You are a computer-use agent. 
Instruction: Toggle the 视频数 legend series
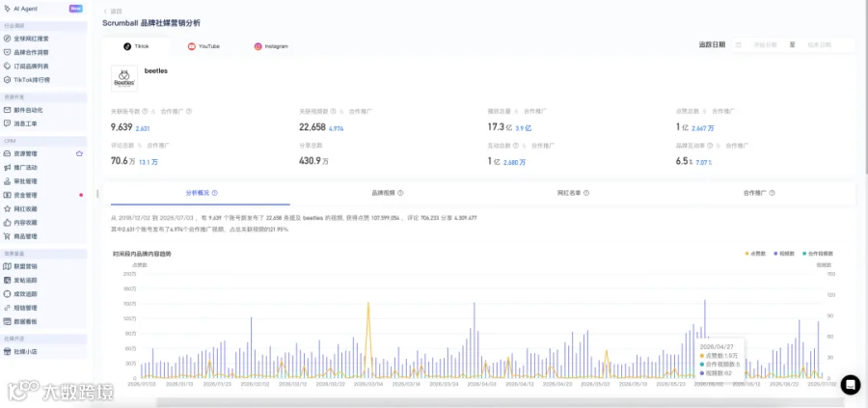pyautogui.click(x=783, y=253)
